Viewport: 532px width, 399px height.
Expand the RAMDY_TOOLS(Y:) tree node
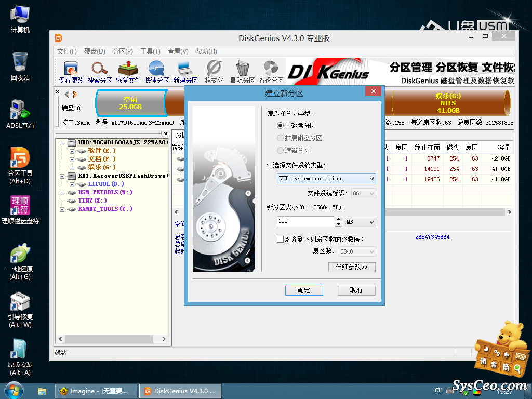(62, 209)
